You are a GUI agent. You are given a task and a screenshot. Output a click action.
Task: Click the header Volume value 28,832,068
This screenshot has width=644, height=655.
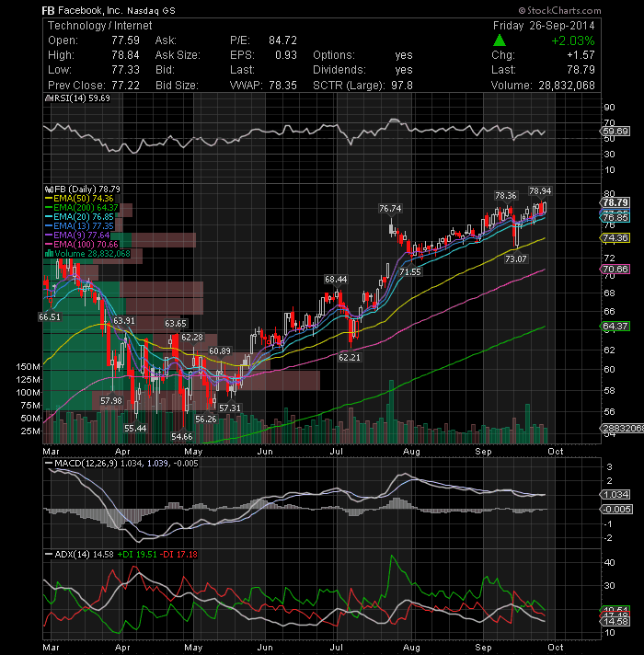(567, 86)
